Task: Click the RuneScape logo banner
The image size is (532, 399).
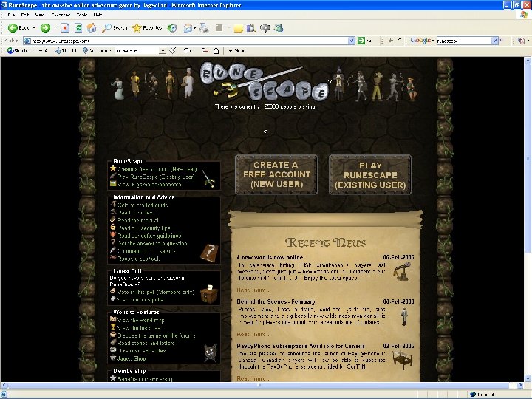Action: coord(265,83)
